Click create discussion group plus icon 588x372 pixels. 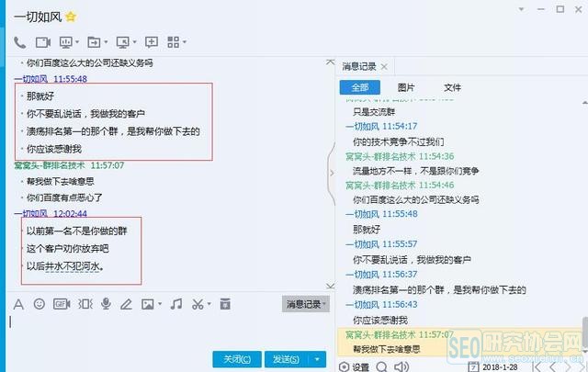click(152, 42)
